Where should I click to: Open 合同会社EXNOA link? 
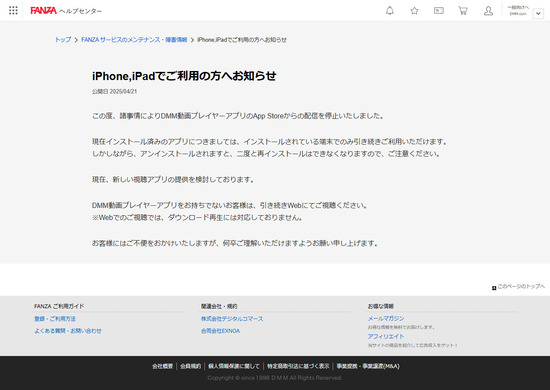[x=221, y=331]
